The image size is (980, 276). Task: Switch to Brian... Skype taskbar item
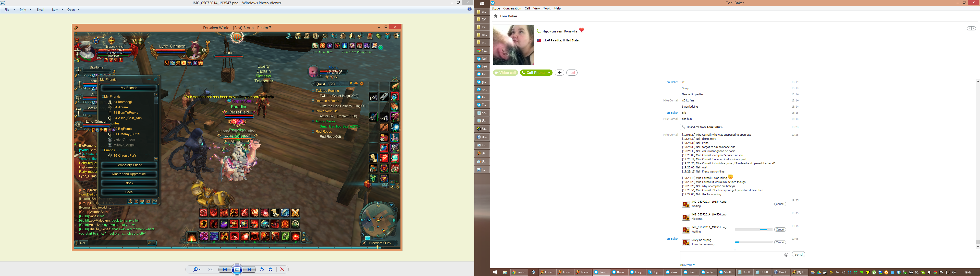click(619, 272)
